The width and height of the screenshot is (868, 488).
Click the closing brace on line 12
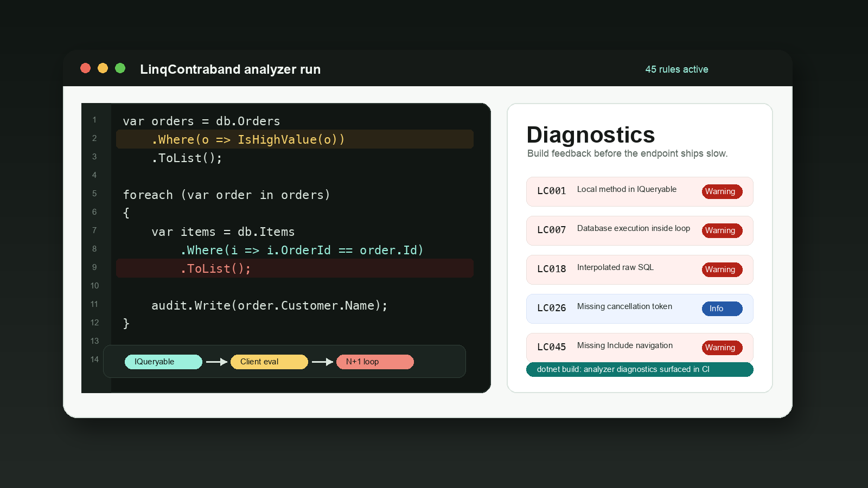tap(126, 324)
